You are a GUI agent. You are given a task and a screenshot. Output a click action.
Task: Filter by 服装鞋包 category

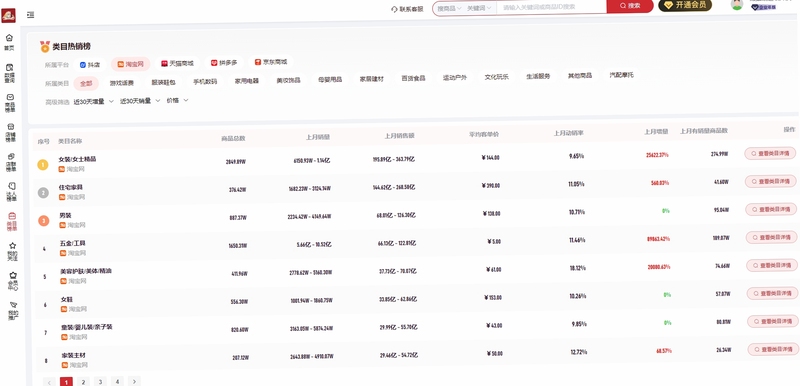point(163,82)
